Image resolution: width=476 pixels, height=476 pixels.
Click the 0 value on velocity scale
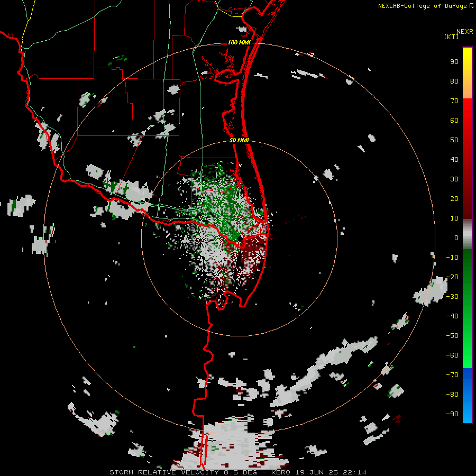tap(456, 238)
